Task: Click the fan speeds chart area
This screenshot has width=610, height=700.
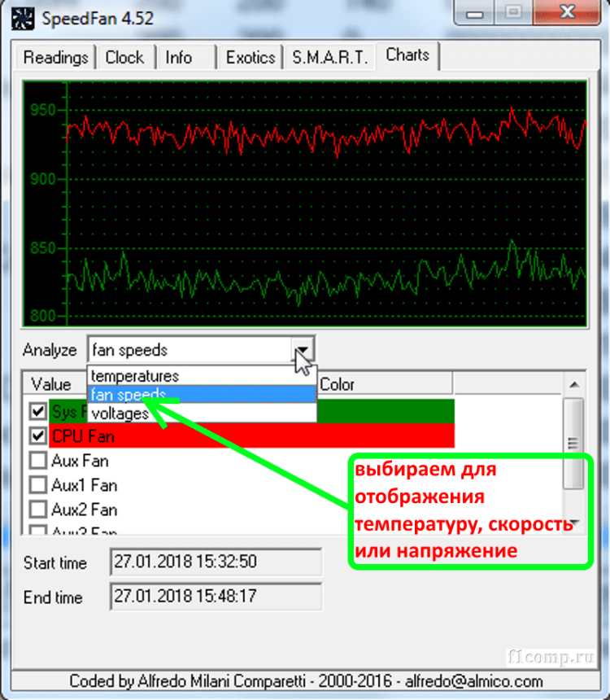Action: tap(305, 203)
